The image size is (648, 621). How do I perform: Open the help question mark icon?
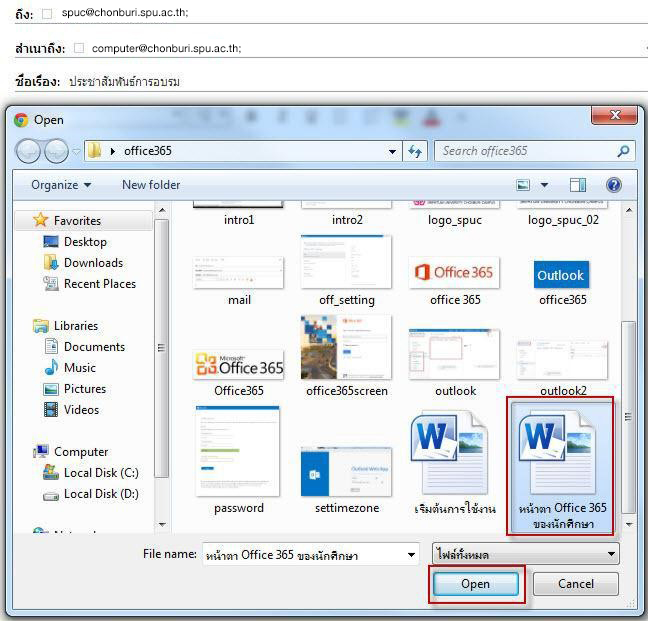(614, 185)
